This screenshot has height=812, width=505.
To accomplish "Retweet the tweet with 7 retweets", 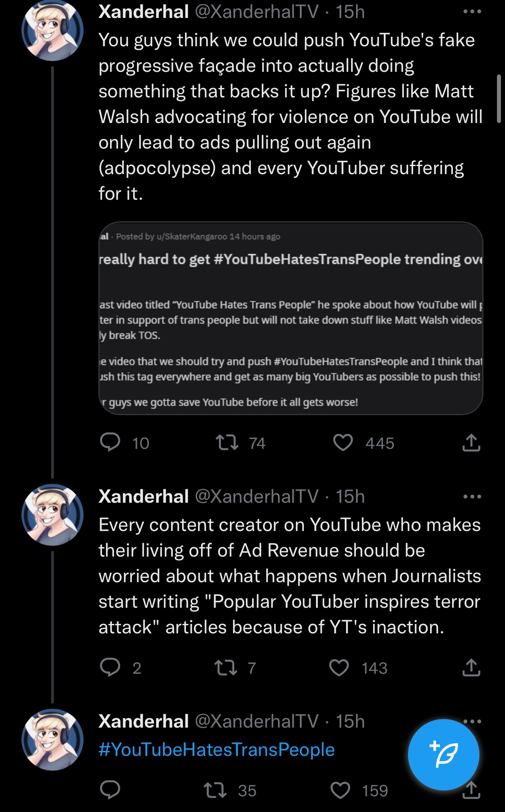I will (226, 667).
